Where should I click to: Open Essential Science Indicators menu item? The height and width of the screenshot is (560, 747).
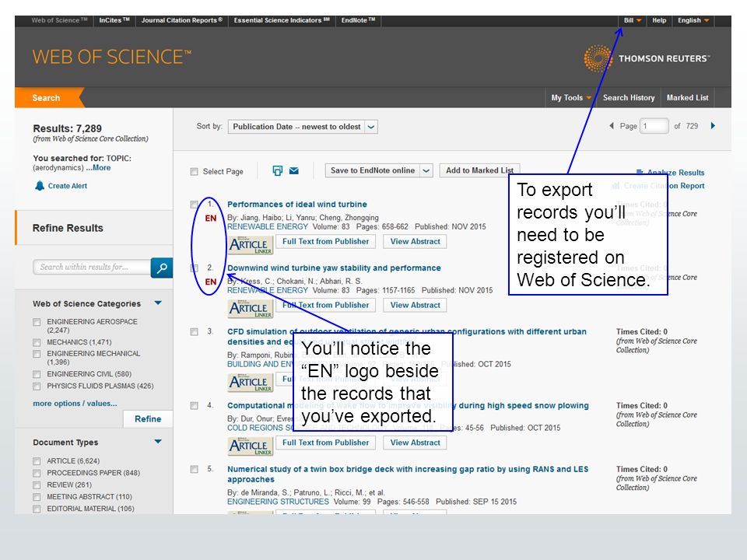282,20
